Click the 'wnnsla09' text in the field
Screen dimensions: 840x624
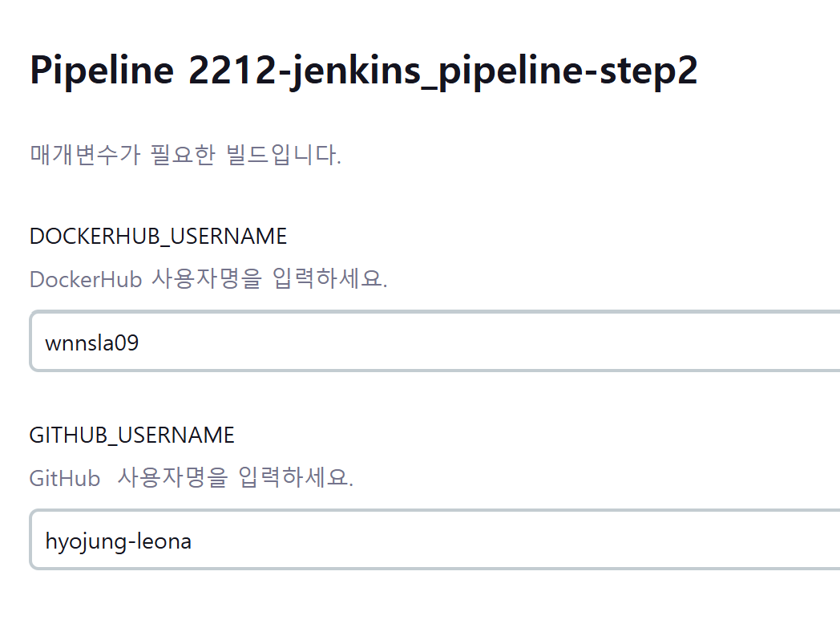click(91, 343)
